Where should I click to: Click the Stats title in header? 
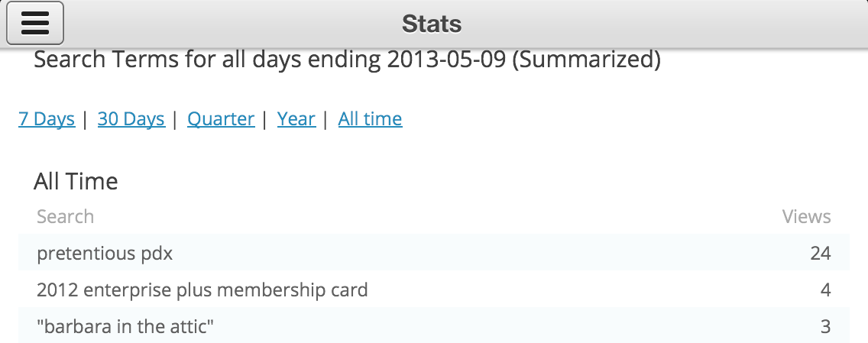pyautogui.click(x=432, y=24)
